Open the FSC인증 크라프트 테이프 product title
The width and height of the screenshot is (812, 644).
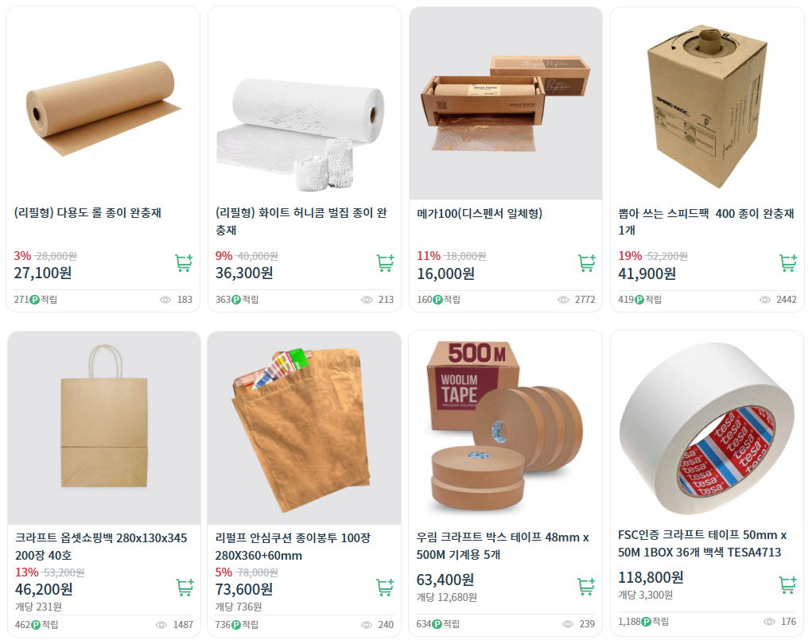[702, 544]
